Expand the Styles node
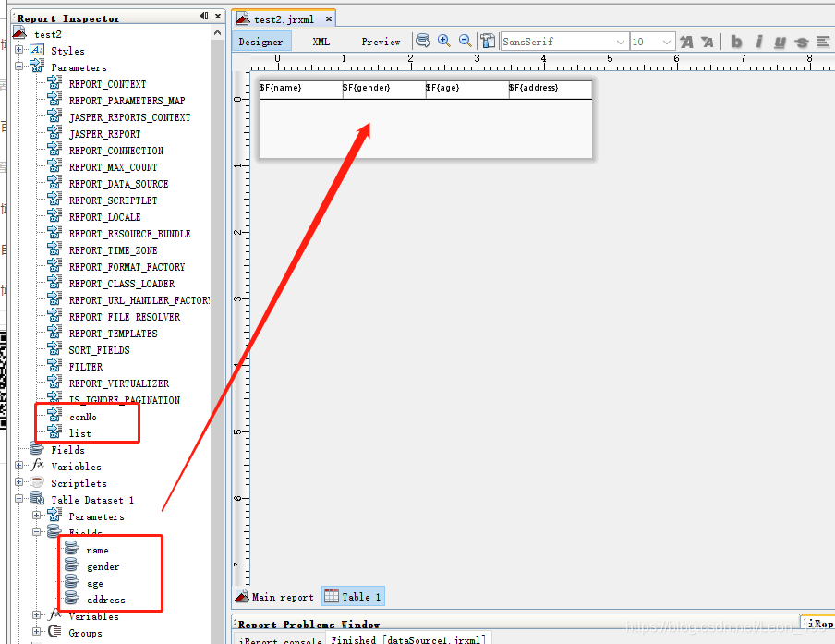This screenshot has width=835, height=644. click(x=19, y=50)
